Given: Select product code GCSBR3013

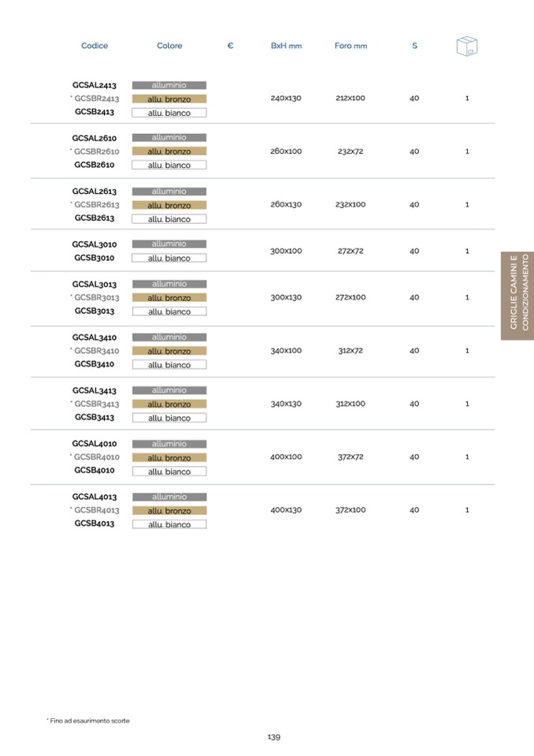Looking at the screenshot, I should tap(96, 298).
